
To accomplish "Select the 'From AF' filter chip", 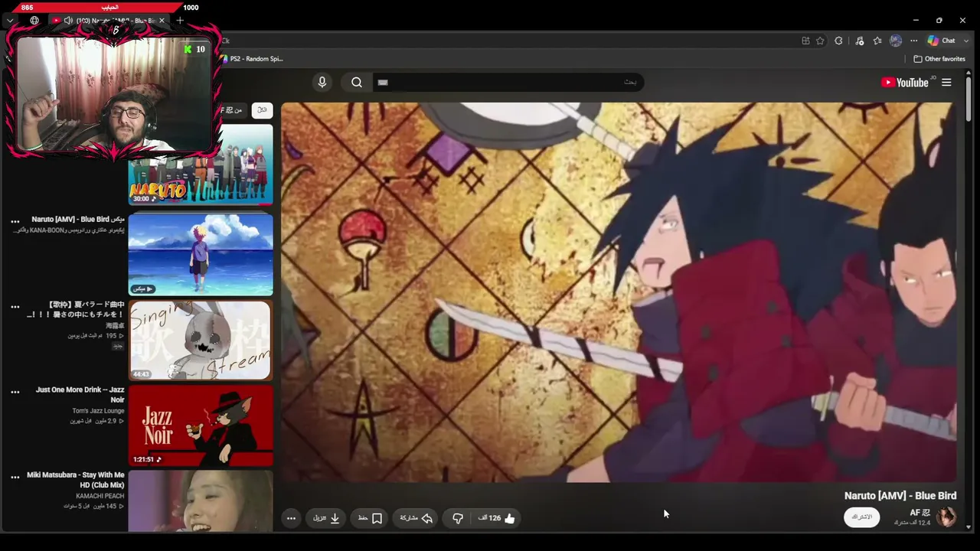I will tap(232, 110).
